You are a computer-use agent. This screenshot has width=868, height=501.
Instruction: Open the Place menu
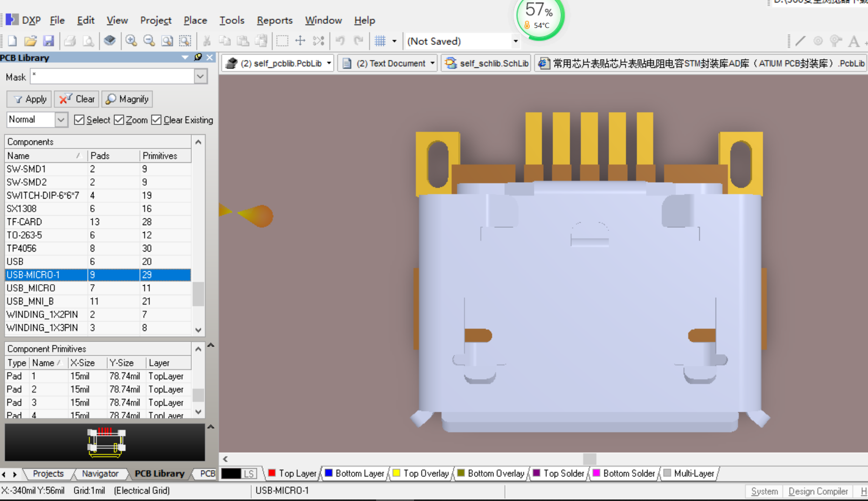coord(195,20)
